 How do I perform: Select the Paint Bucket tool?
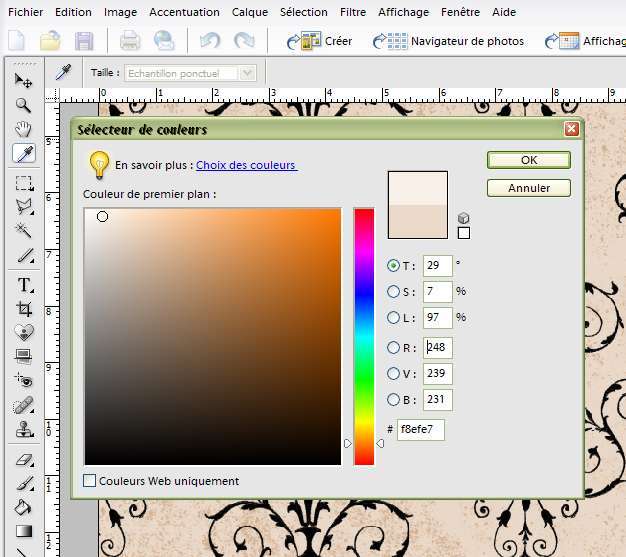click(x=23, y=507)
